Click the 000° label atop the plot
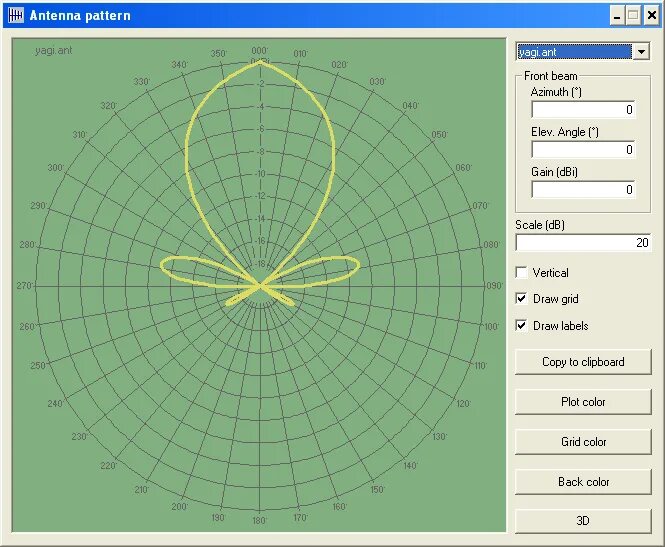The height and width of the screenshot is (547, 665). (x=259, y=51)
